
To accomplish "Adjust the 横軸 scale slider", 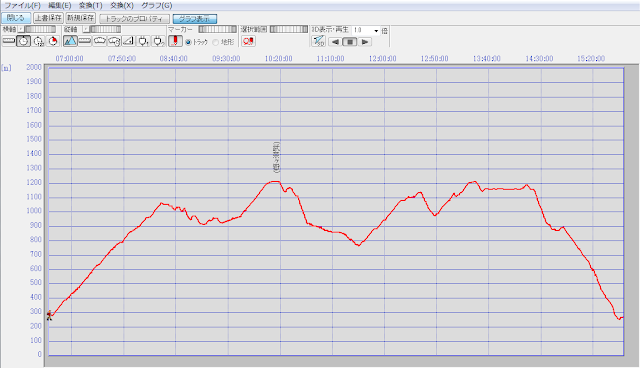I will point(40,29).
